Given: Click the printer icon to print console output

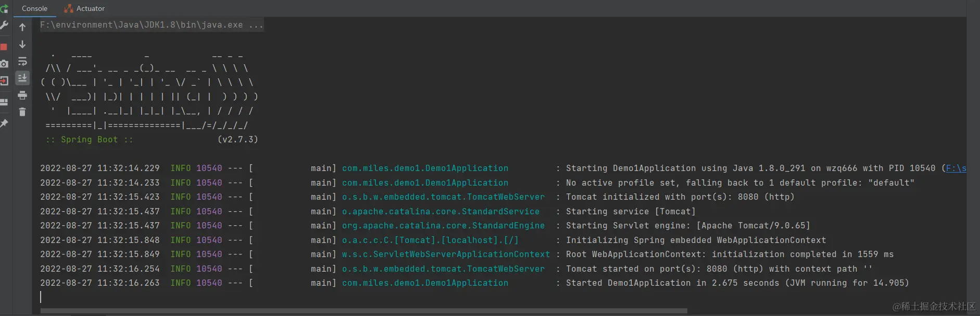Looking at the screenshot, I should [x=22, y=95].
